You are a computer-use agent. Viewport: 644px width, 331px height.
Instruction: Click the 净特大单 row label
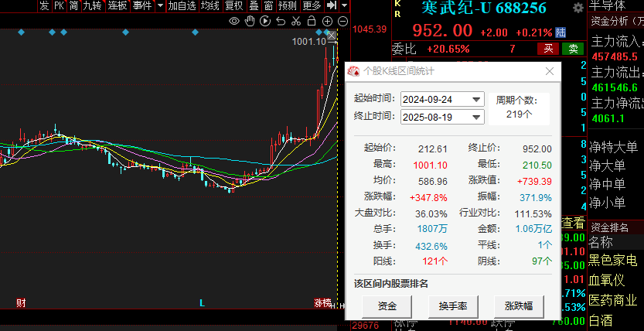[613, 147]
